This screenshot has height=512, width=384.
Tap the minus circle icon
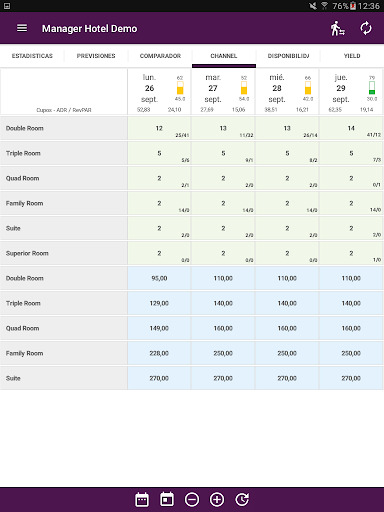tap(192, 499)
